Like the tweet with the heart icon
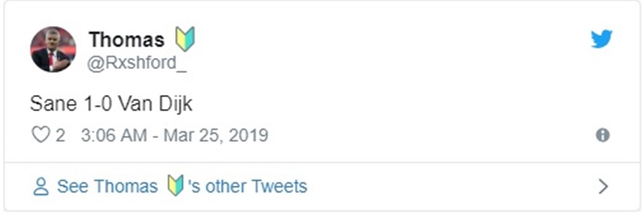Image resolution: width=644 pixels, height=221 pixels. [x=41, y=135]
